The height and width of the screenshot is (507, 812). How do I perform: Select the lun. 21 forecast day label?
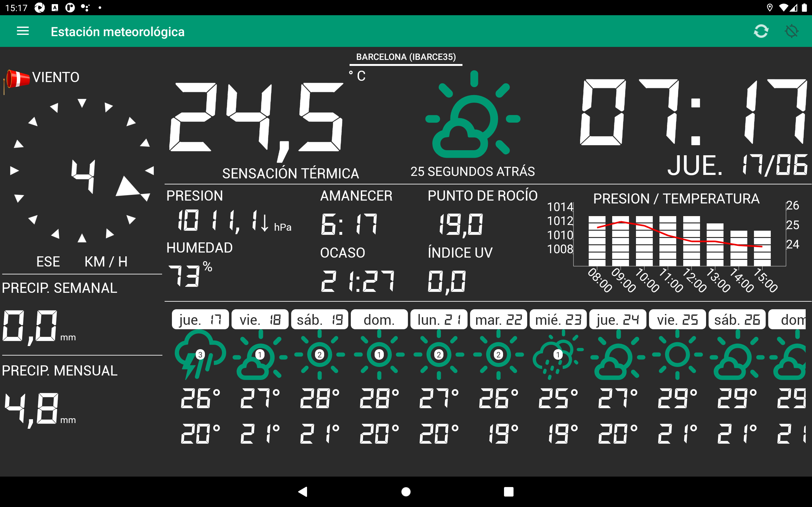[x=439, y=319]
